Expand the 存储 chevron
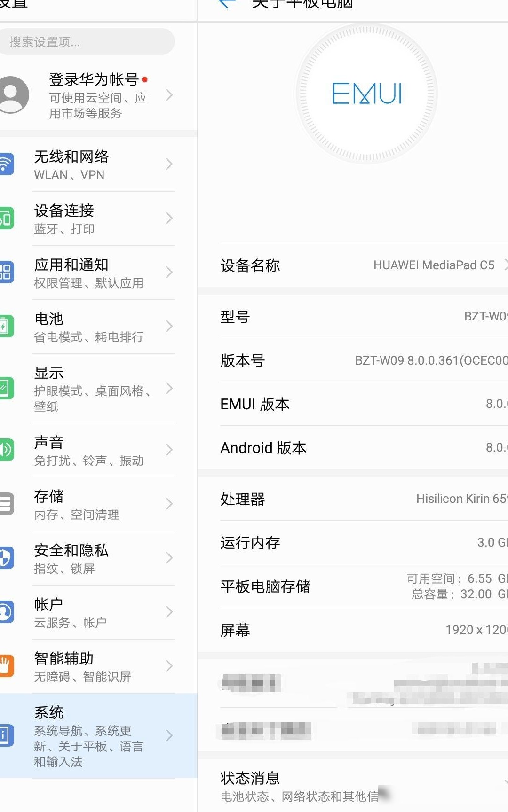The image size is (508, 812). [169, 504]
